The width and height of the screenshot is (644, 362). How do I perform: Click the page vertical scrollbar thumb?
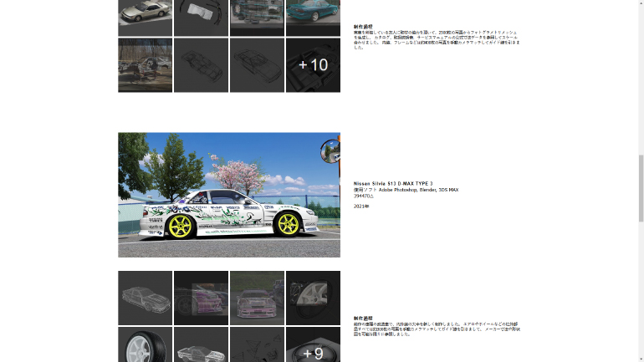tap(641, 188)
